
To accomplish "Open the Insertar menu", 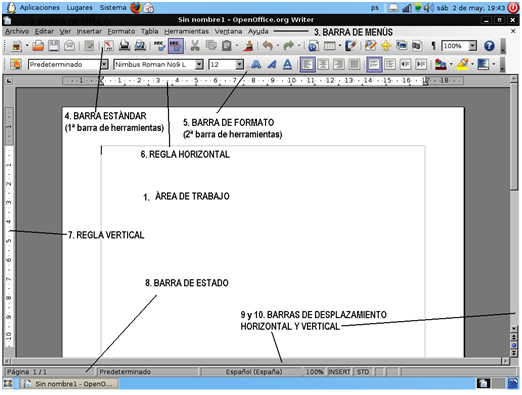I will tap(89, 31).
